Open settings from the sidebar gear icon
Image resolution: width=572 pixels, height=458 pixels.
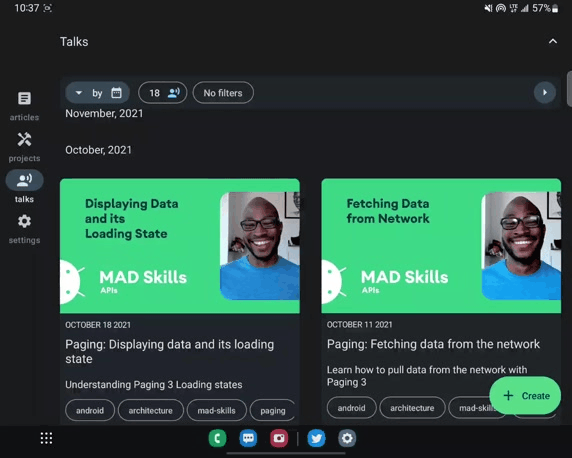[24, 229]
